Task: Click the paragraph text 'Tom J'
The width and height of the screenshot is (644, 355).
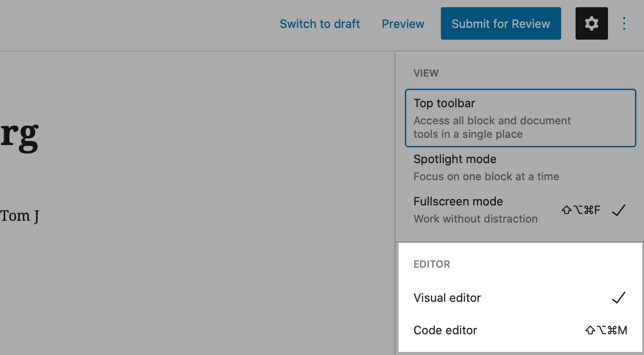Action: [19, 216]
